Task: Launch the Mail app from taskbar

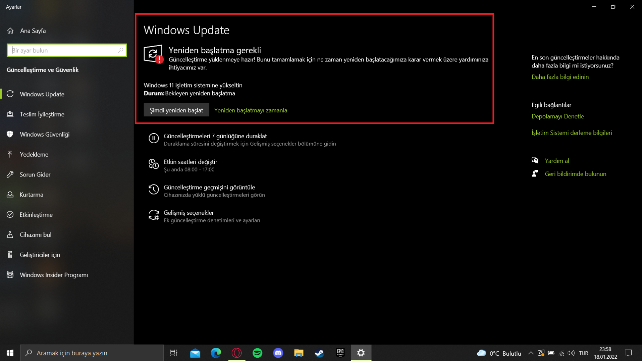Action: (196, 354)
